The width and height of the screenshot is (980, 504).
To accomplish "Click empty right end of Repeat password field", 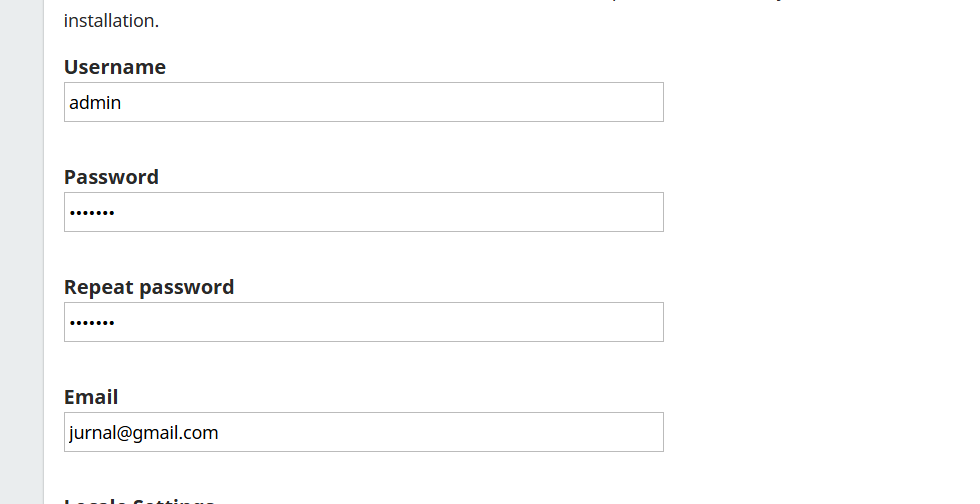I will [620, 322].
